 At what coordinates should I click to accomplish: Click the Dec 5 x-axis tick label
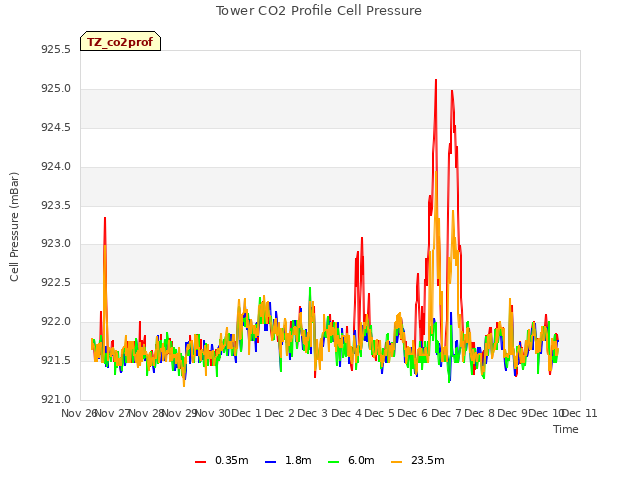pyautogui.click(x=380, y=413)
